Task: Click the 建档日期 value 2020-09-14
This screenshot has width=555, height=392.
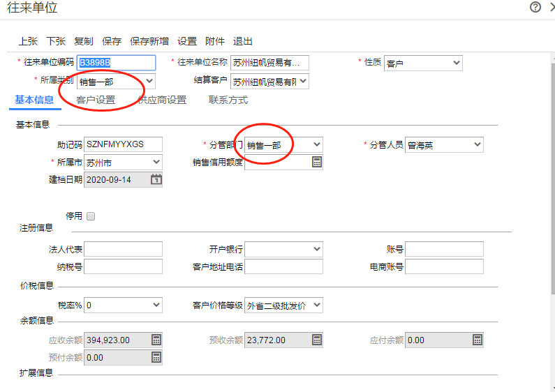Action: (109, 180)
